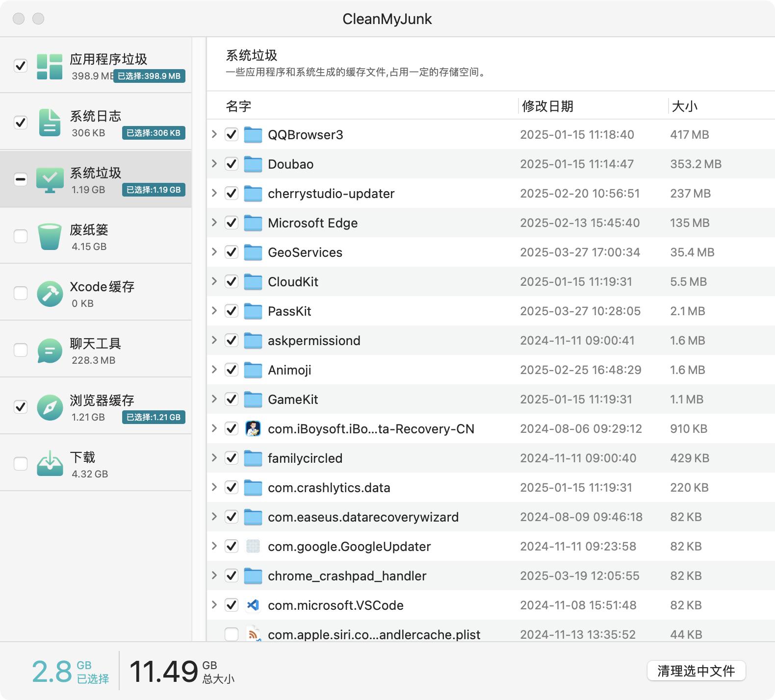Click the Animoji folder icon

tap(253, 370)
